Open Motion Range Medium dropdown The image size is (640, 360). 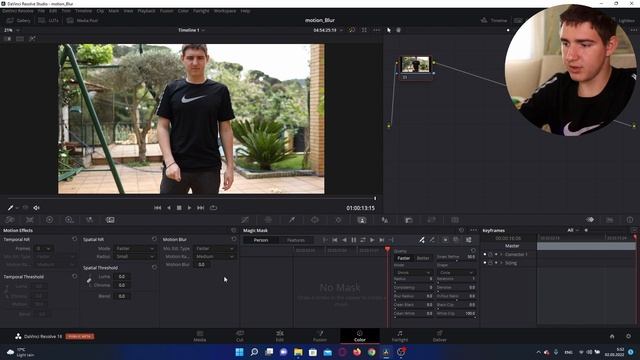pyautogui.click(x=214, y=256)
